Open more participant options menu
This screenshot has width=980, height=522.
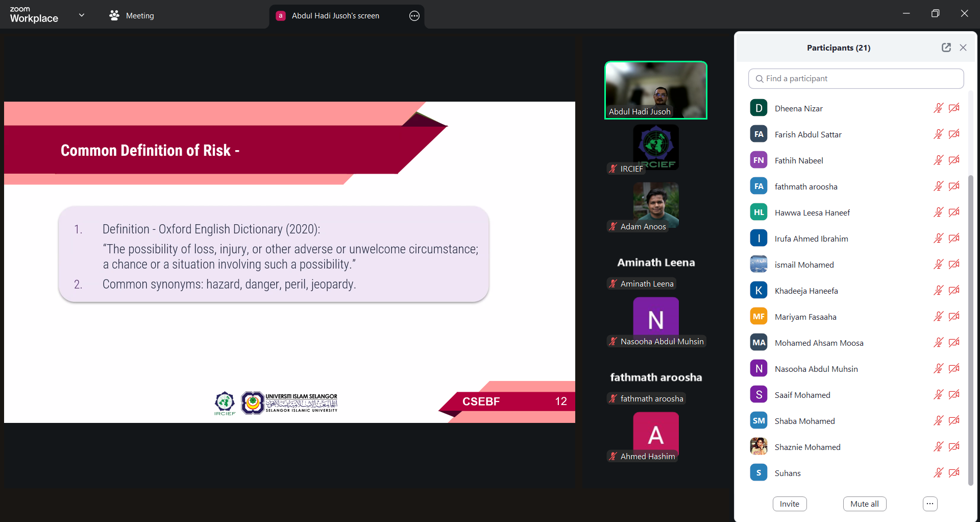coord(930,504)
